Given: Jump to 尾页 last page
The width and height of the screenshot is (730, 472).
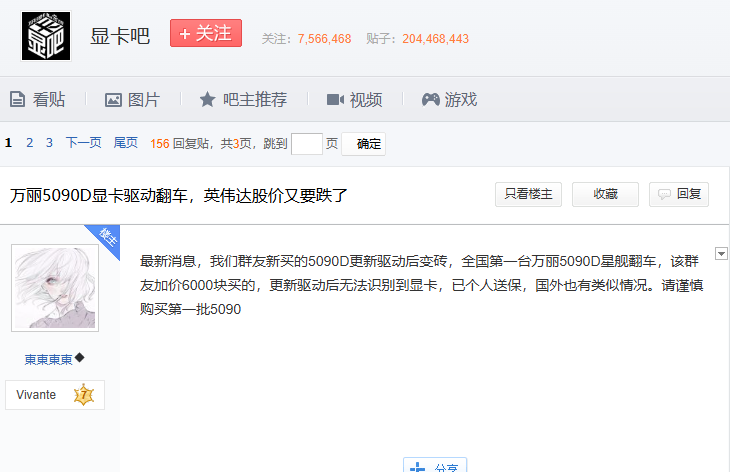Looking at the screenshot, I should pos(126,143).
